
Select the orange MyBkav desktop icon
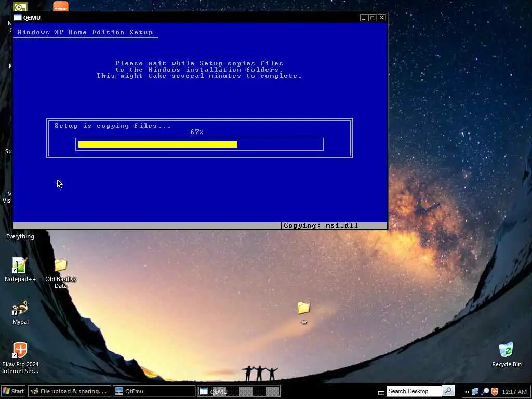61,6
